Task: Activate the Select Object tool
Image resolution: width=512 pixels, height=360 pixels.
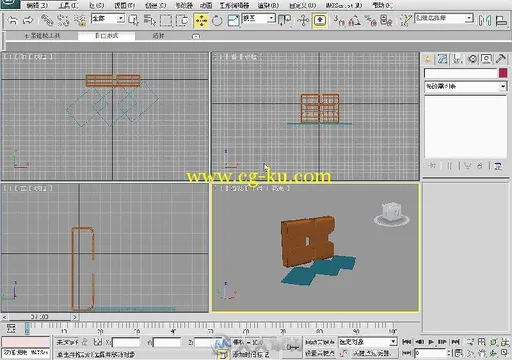Action: (x=134, y=21)
